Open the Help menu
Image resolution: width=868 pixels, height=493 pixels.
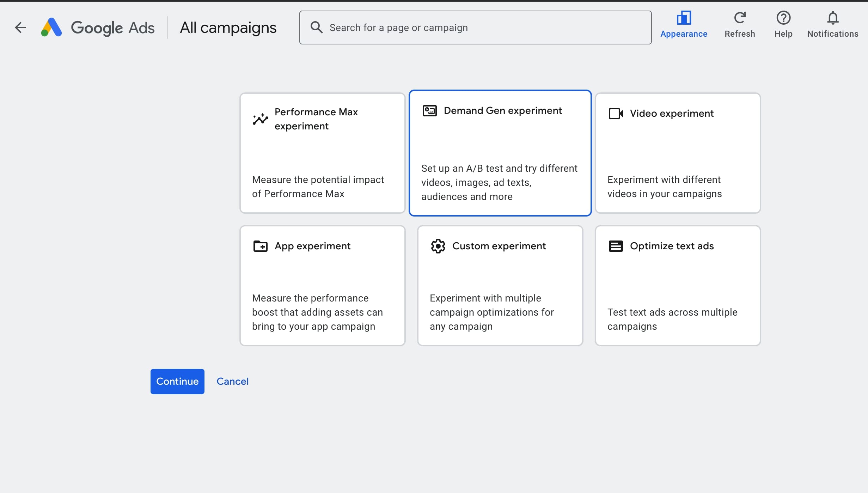click(x=783, y=24)
